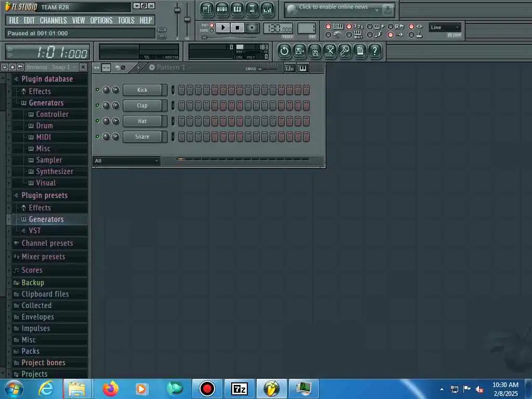Image resolution: width=532 pixels, height=399 pixels.
Task: Mute the Kick channel green light
Action: [x=97, y=90]
